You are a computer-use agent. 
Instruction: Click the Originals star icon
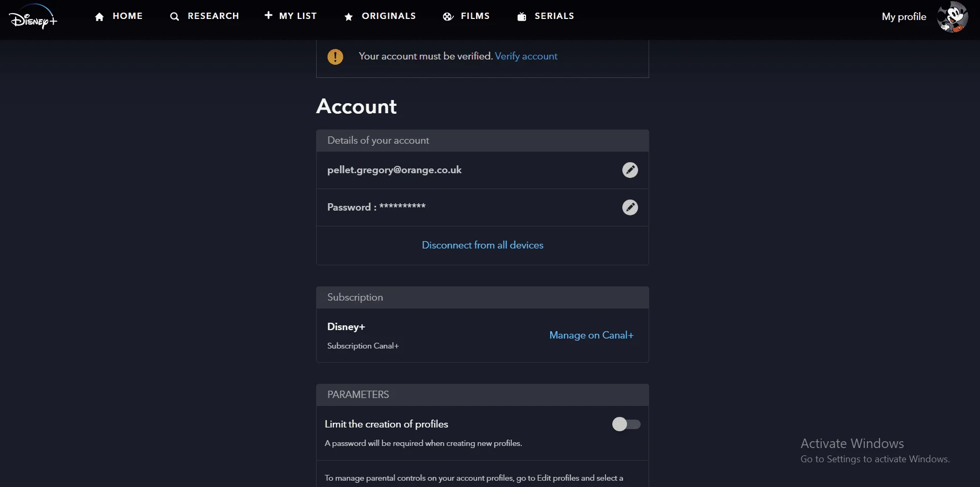tap(348, 17)
